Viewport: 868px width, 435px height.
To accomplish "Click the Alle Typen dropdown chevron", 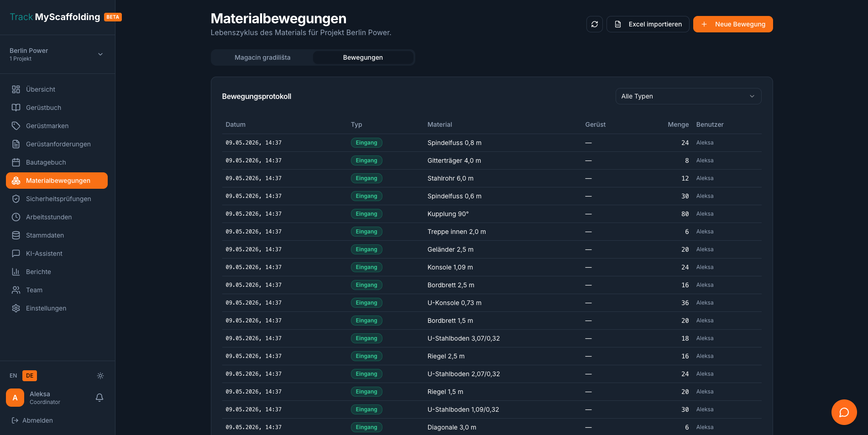I will click(752, 96).
